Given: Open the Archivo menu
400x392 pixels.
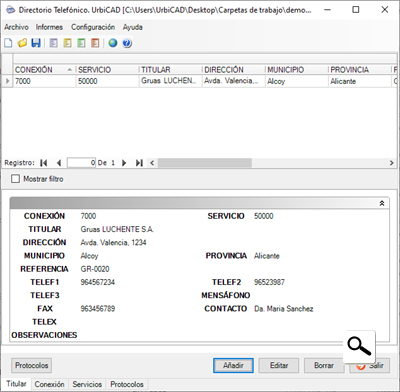Looking at the screenshot, I should click(16, 27).
